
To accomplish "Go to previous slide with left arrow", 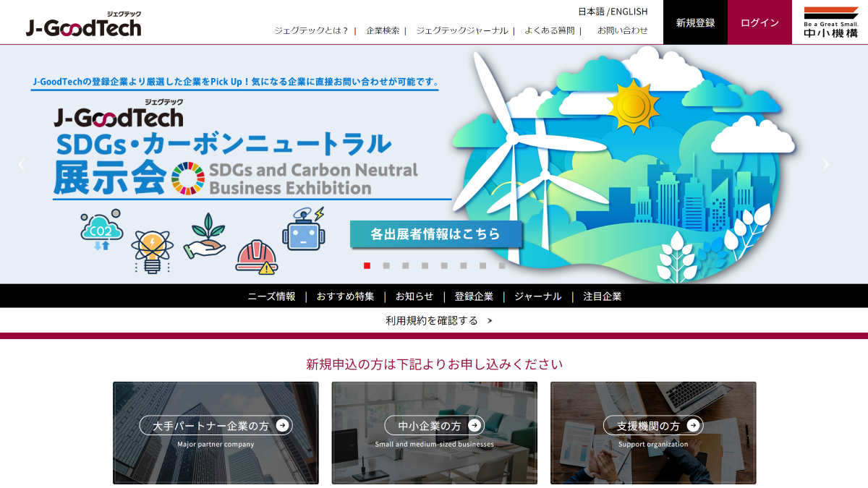I will coord(21,164).
